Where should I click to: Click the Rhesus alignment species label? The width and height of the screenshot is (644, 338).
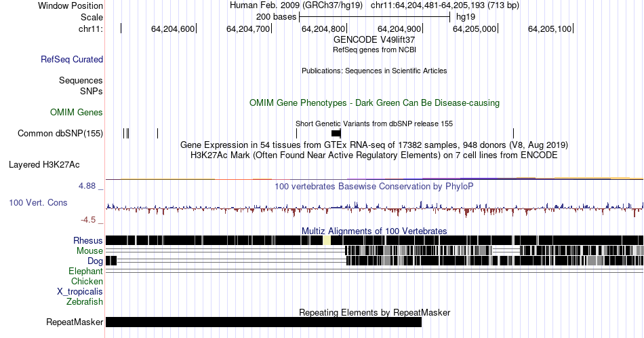[x=88, y=240]
